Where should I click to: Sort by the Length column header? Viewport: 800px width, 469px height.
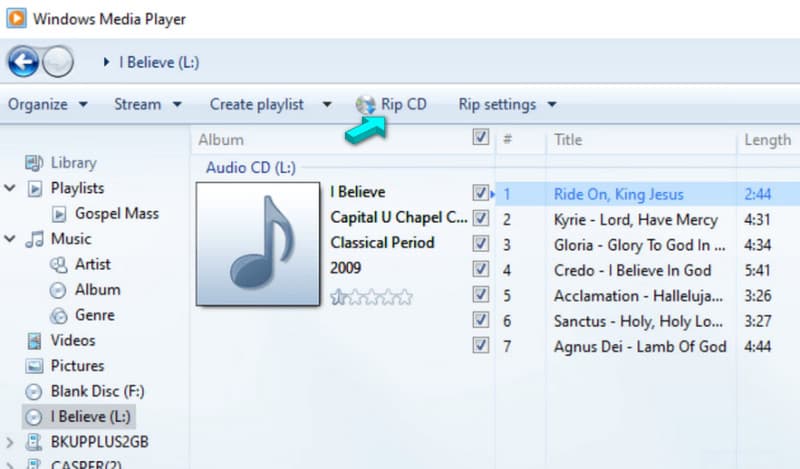768,140
